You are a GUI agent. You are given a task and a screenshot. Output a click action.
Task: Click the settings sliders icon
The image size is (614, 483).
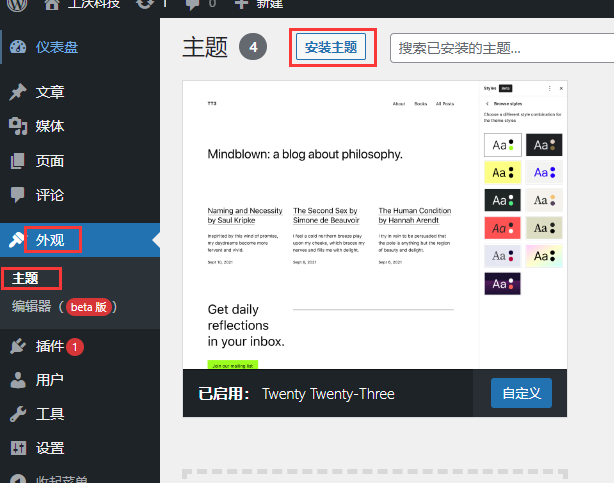[x=18, y=447]
